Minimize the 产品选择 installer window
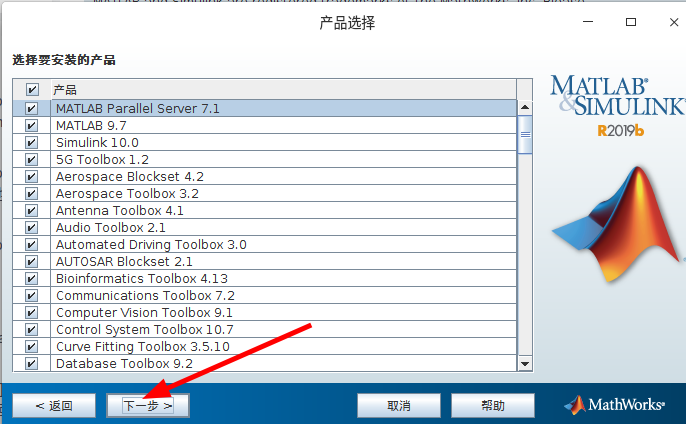The width and height of the screenshot is (686, 424). [588, 21]
